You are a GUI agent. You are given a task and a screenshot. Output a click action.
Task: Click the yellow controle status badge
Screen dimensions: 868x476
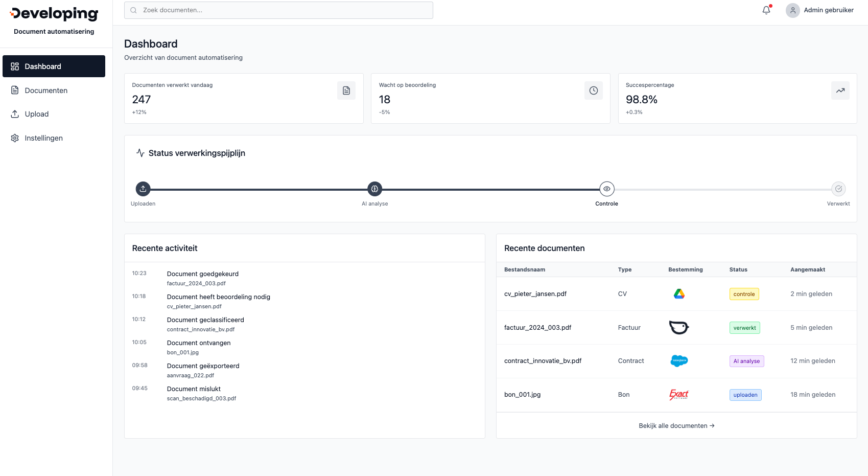[744, 294]
